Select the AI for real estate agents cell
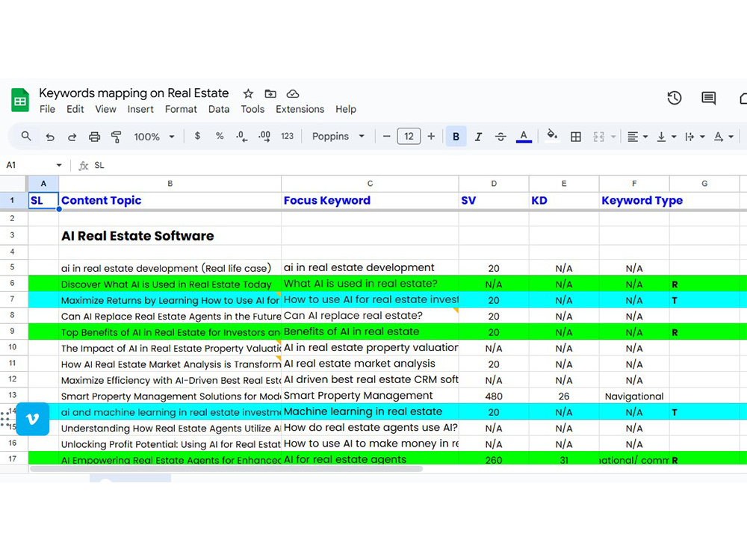Image resolution: width=747 pixels, height=560 pixels. click(371, 459)
